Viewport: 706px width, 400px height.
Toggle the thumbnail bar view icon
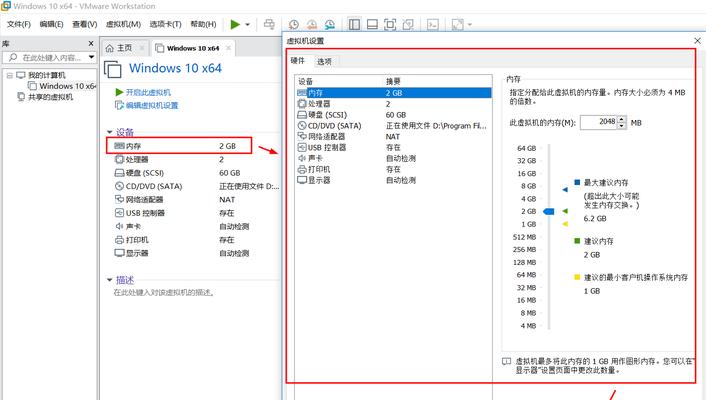pos(372,24)
